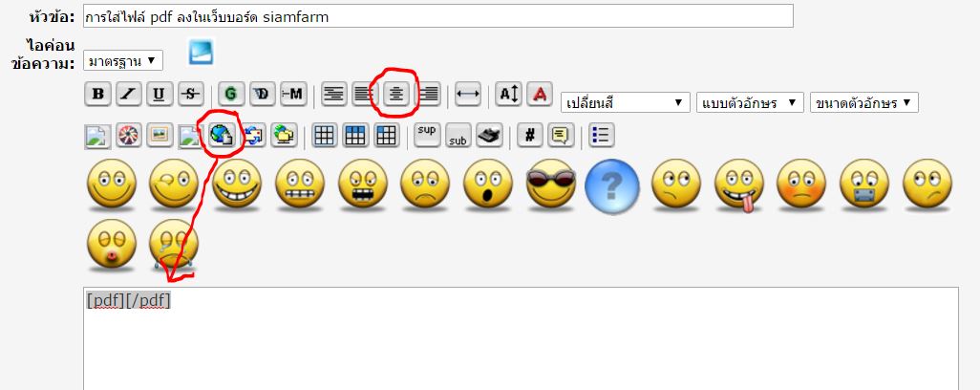Open the ขนาดตัวอักษร font size dropdown

(x=863, y=102)
